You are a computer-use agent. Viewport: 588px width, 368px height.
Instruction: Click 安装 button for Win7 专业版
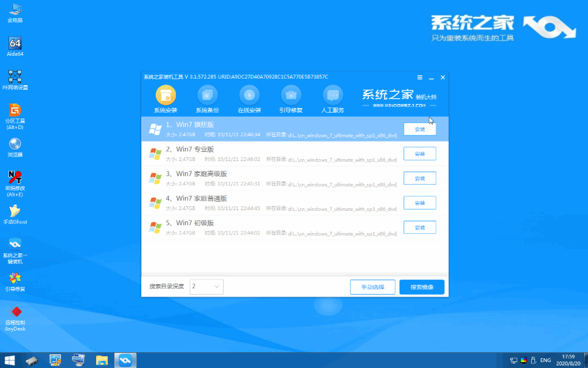tap(419, 154)
